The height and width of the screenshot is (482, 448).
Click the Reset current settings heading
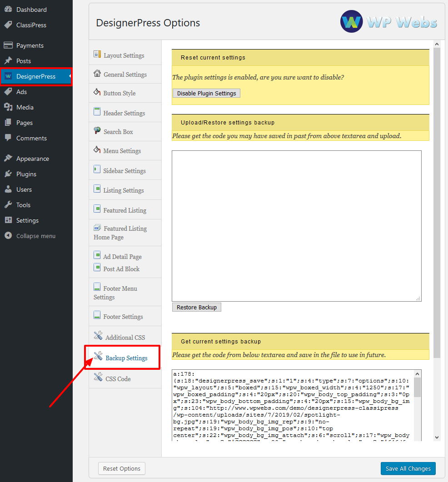point(213,58)
